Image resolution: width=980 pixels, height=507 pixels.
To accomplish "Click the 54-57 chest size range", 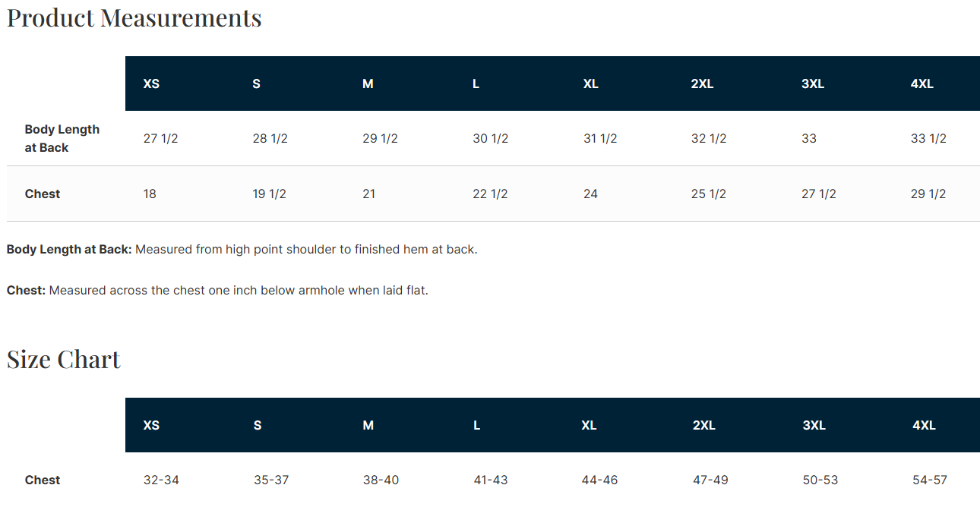I will 930,480.
